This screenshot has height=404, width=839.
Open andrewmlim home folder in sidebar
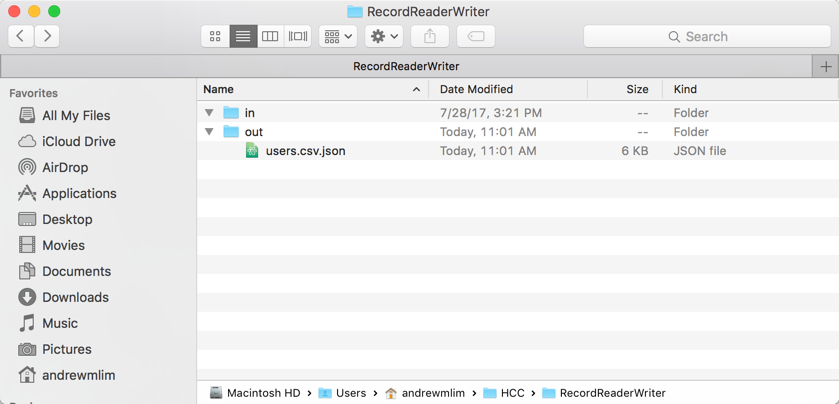(x=79, y=375)
